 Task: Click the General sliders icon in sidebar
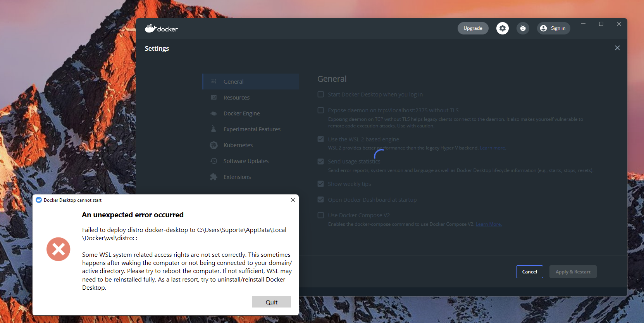pyautogui.click(x=214, y=81)
